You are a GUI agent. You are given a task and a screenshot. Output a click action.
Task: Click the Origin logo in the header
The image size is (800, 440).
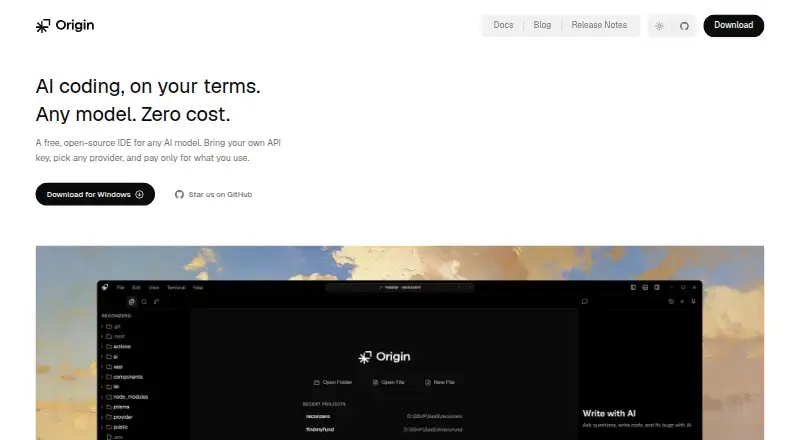pos(65,26)
